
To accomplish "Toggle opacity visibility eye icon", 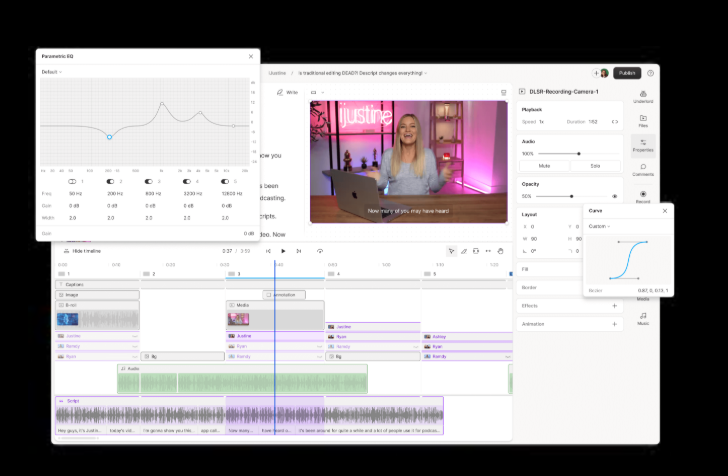I will point(615,196).
